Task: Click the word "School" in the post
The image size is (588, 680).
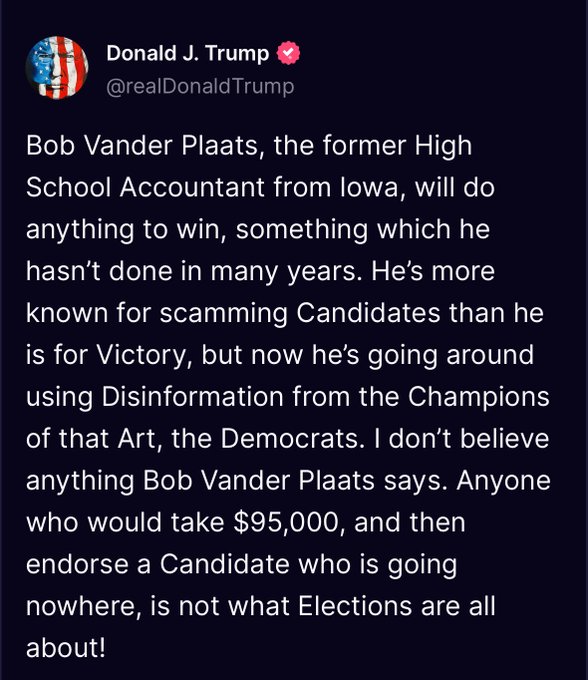Action: coord(69,188)
